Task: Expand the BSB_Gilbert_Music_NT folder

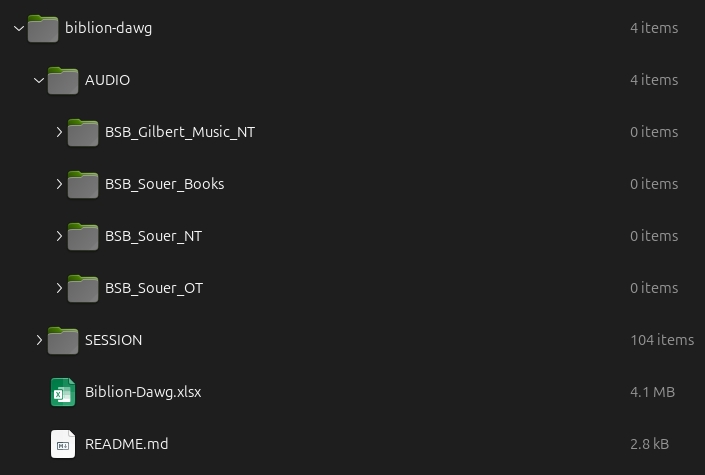Action: coord(59,132)
